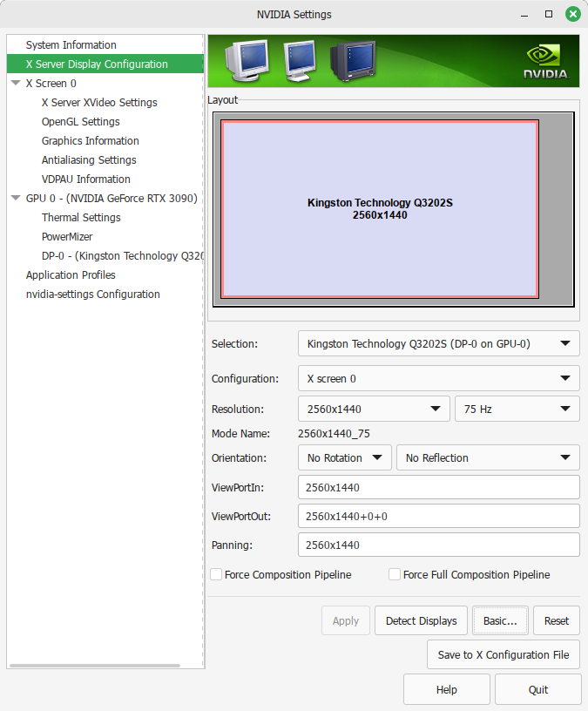
Task: Select DP-0 Kingston Technology display entry
Action: click(123, 256)
